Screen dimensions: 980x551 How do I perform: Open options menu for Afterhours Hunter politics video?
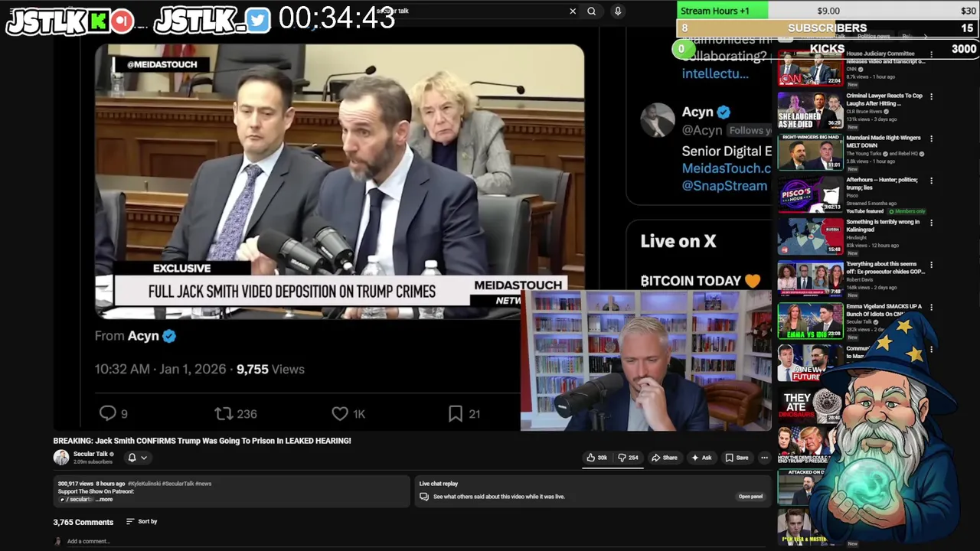(931, 181)
